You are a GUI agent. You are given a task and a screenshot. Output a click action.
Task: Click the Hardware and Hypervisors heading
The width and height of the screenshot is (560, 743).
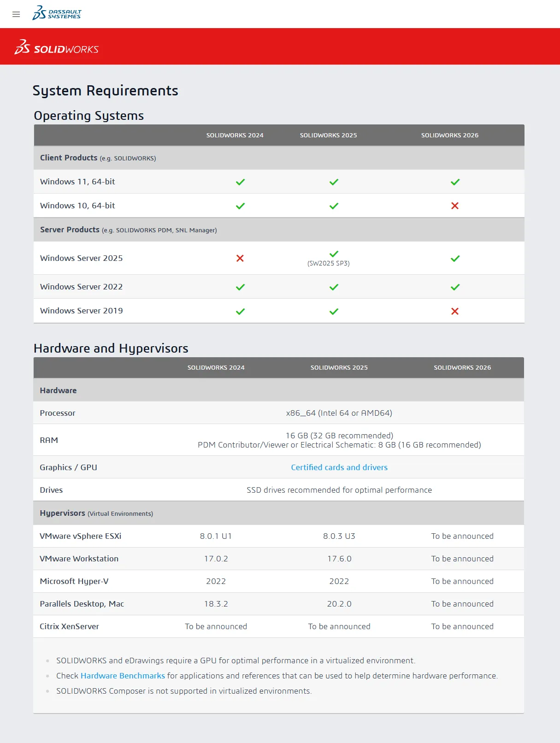[111, 348]
